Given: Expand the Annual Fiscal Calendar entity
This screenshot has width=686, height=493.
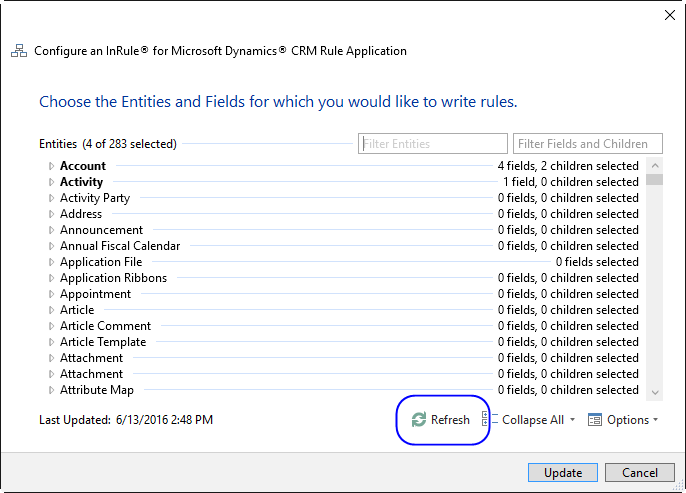Looking at the screenshot, I should [51, 246].
